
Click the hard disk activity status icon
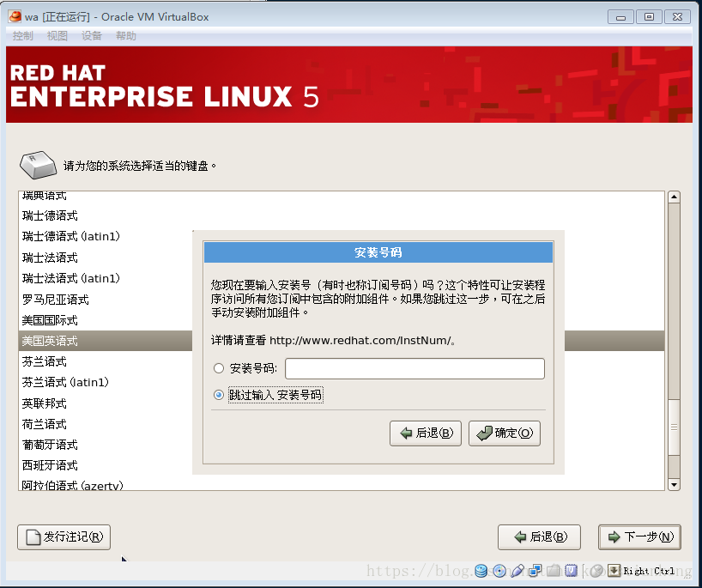point(481,571)
